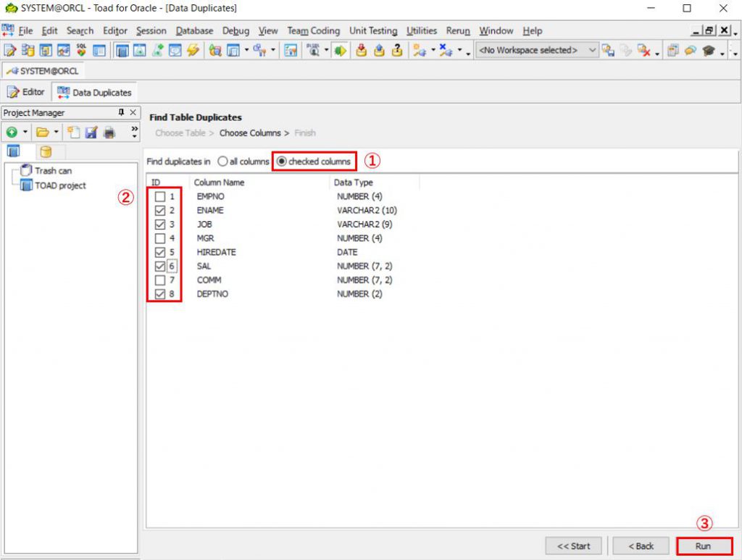Image resolution: width=742 pixels, height=560 pixels.
Task: Uncheck the DEPTNO column checkbox
Action: [160, 294]
